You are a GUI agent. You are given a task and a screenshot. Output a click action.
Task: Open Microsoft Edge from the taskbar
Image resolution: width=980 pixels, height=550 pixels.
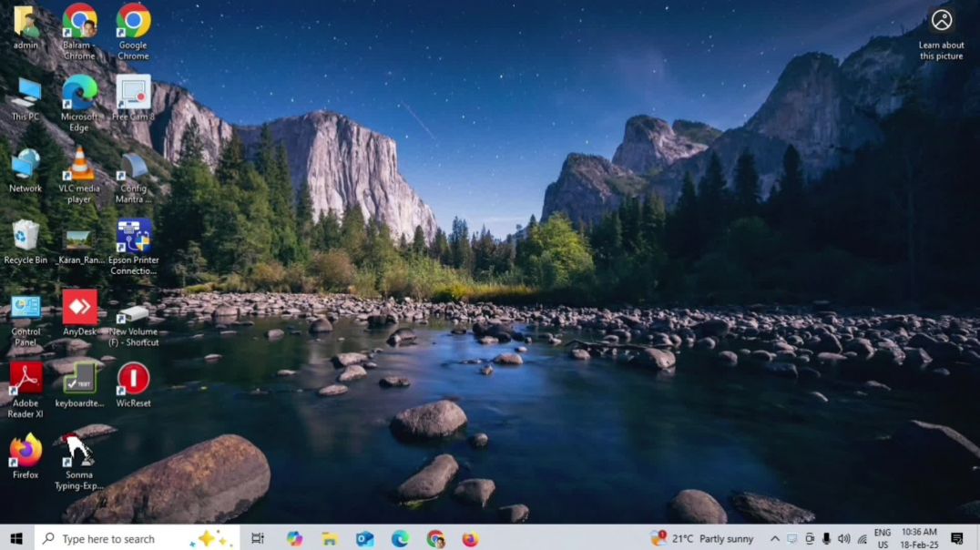400,538
